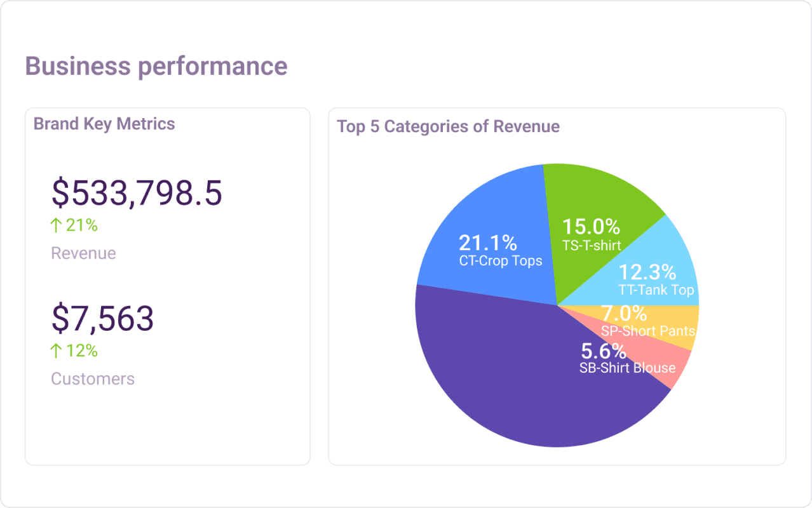Click the Business performance page title
Screen dimensions: 812x508
click(x=155, y=66)
